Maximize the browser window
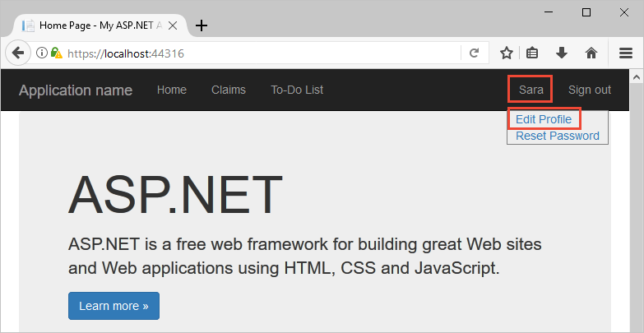 586,12
